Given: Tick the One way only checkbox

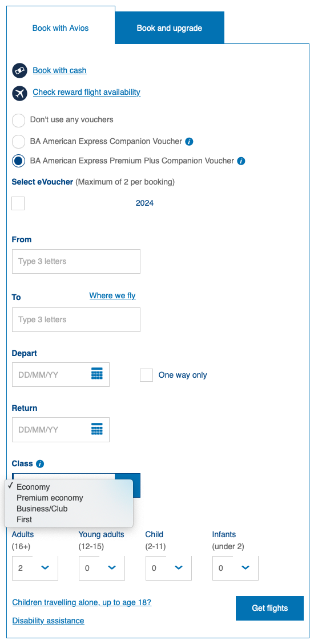Looking at the screenshot, I should 147,375.
